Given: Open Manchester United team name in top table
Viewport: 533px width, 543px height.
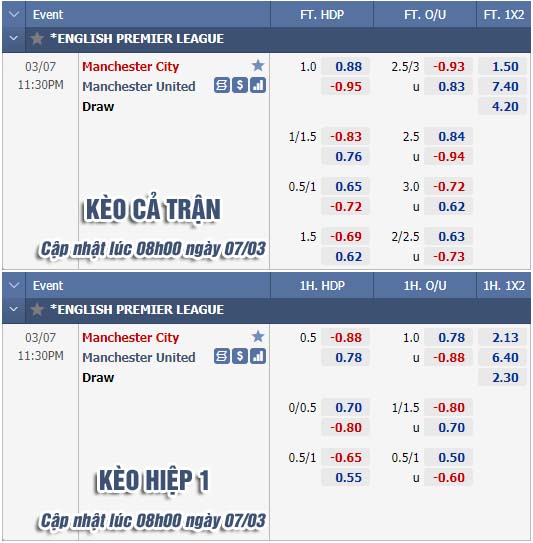Looking at the screenshot, I should [139, 87].
